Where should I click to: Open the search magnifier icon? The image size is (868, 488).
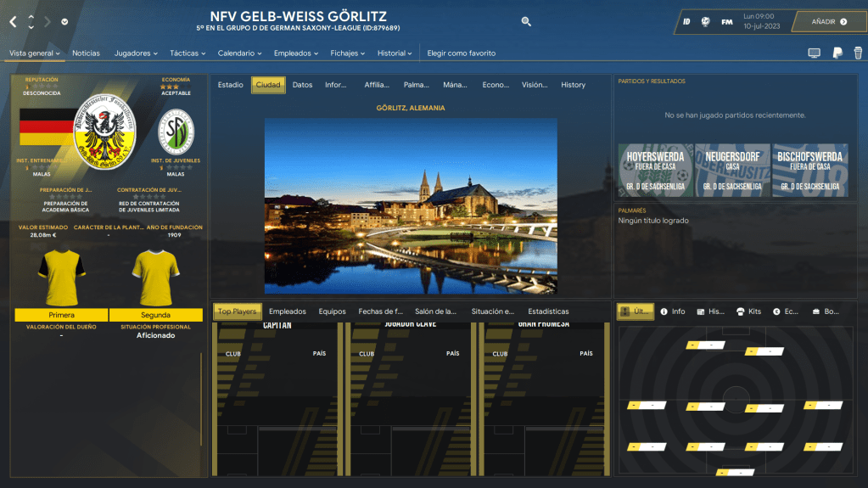tap(526, 22)
